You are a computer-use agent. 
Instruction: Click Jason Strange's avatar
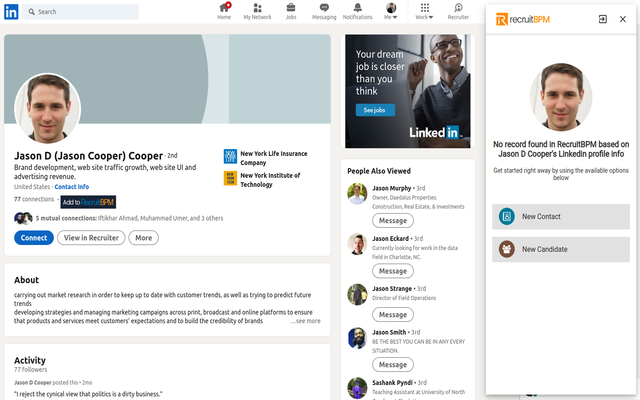tap(357, 294)
